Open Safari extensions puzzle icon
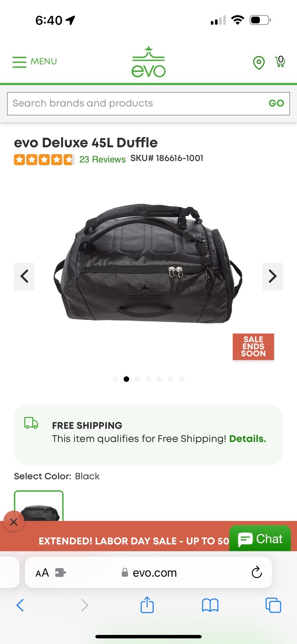Image resolution: width=297 pixels, height=644 pixels. (x=60, y=572)
